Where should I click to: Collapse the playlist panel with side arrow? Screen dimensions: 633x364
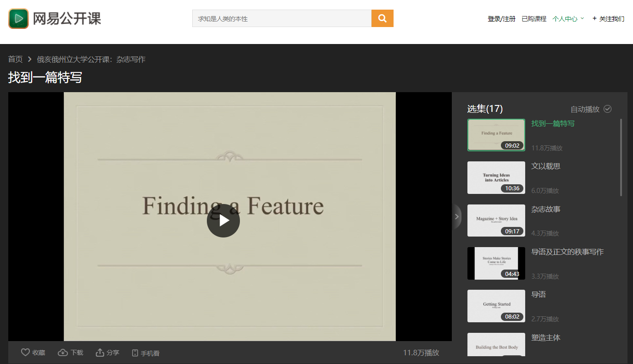(x=457, y=216)
